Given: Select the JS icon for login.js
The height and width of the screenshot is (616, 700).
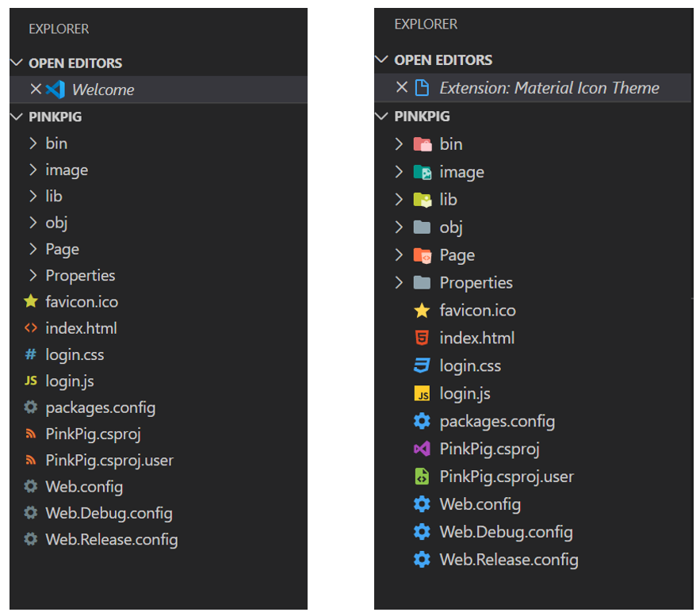Looking at the screenshot, I should click(x=423, y=393).
